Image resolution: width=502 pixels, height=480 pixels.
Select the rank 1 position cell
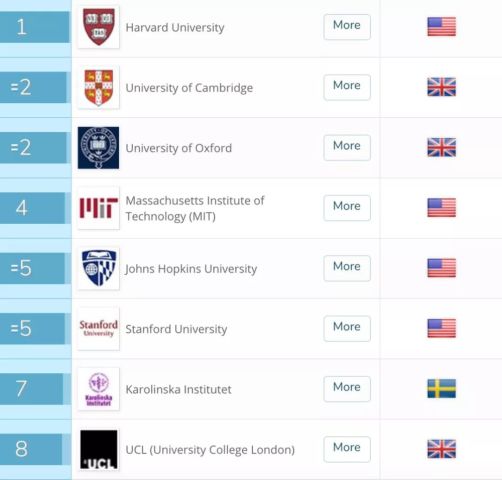point(34,27)
